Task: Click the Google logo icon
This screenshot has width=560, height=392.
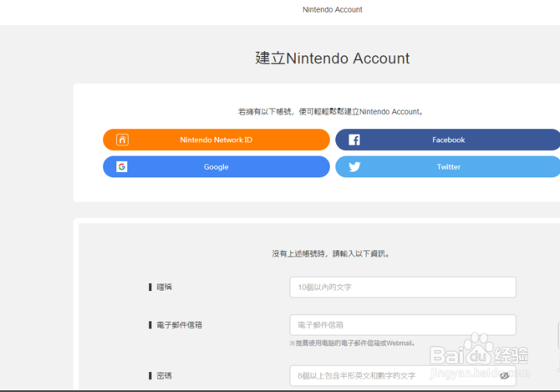Action: (122, 166)
